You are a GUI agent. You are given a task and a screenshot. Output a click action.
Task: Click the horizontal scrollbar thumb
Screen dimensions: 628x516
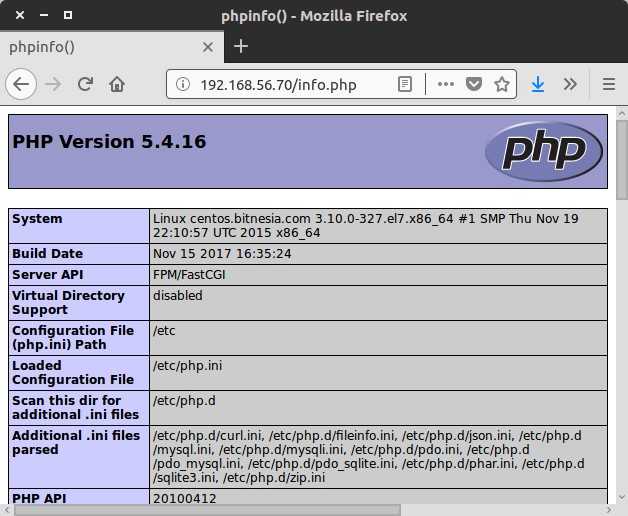click(x=207, y=510)
